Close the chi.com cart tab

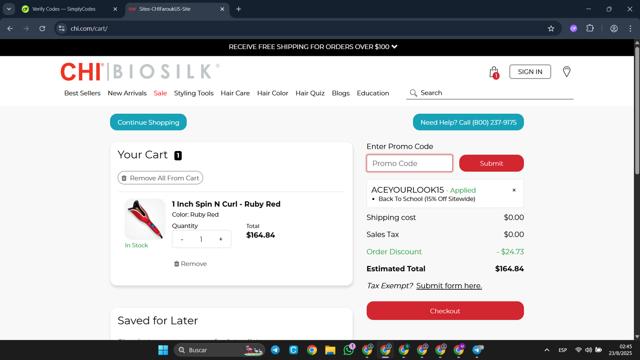[x=222, y=9]
